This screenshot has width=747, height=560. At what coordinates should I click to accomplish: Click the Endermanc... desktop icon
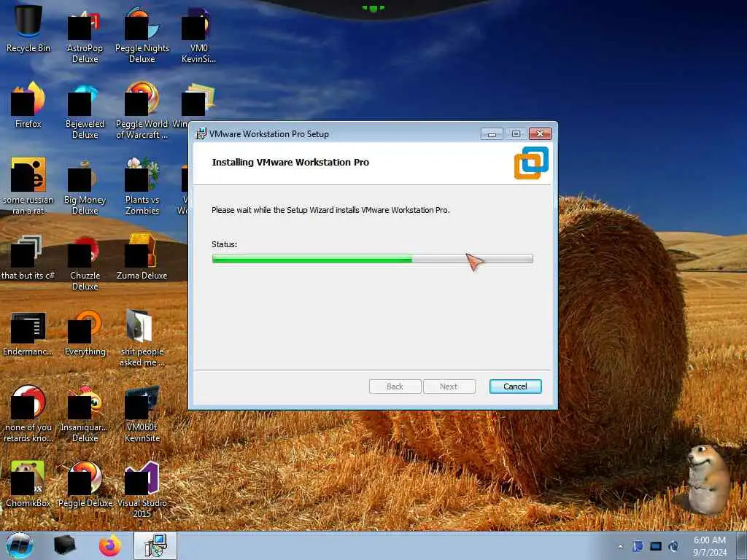[x=28, y=333]
